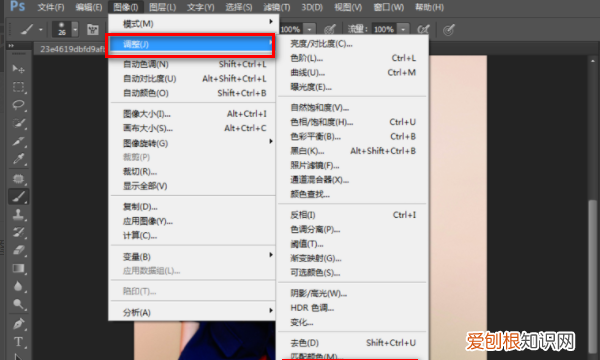Select 色阶(L)... in submenu
The image size is (600, 360).
click(352, 58)
